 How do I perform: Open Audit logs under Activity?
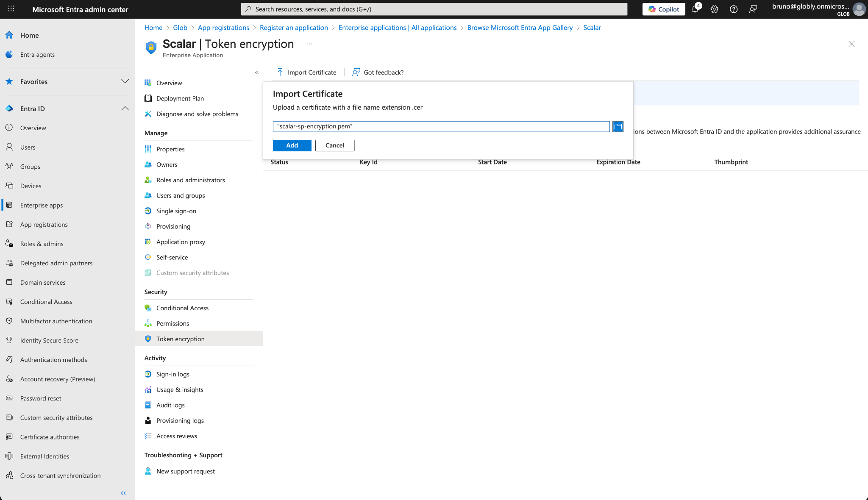point(170,405)
